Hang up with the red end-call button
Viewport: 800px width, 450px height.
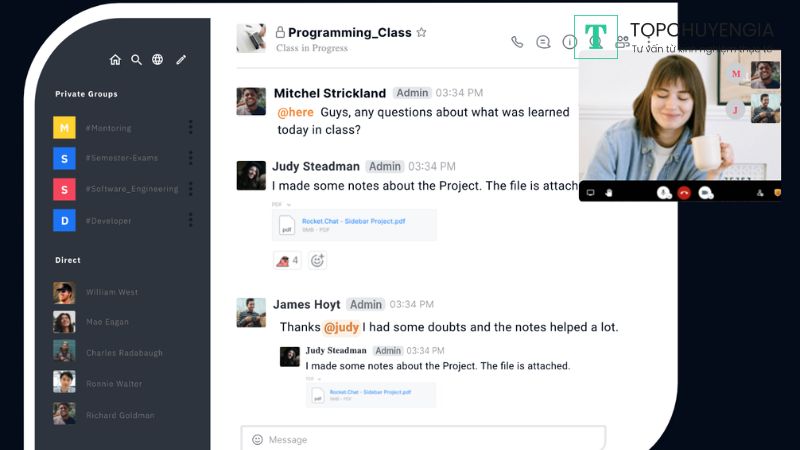[x=684, y=192]
